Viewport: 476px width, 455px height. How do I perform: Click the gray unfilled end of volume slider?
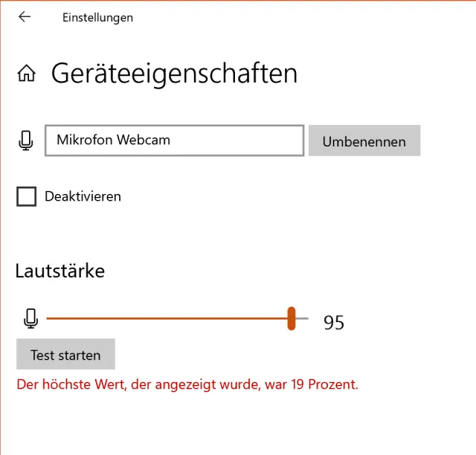303,318
